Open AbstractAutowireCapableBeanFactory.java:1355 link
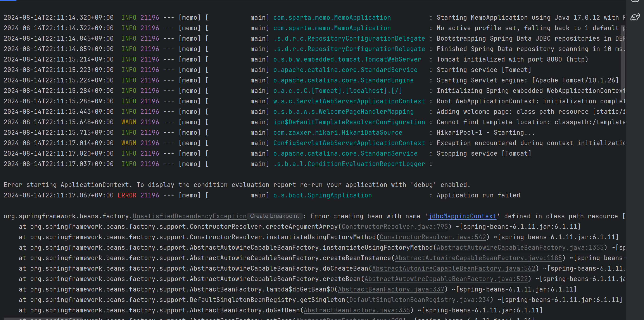 click(x=520, y=248)
